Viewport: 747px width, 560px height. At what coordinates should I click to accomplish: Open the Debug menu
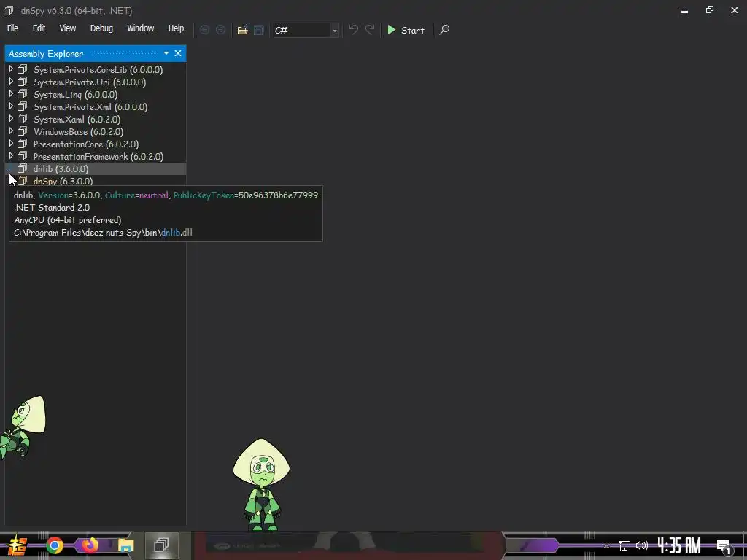[x=101, y=28]
